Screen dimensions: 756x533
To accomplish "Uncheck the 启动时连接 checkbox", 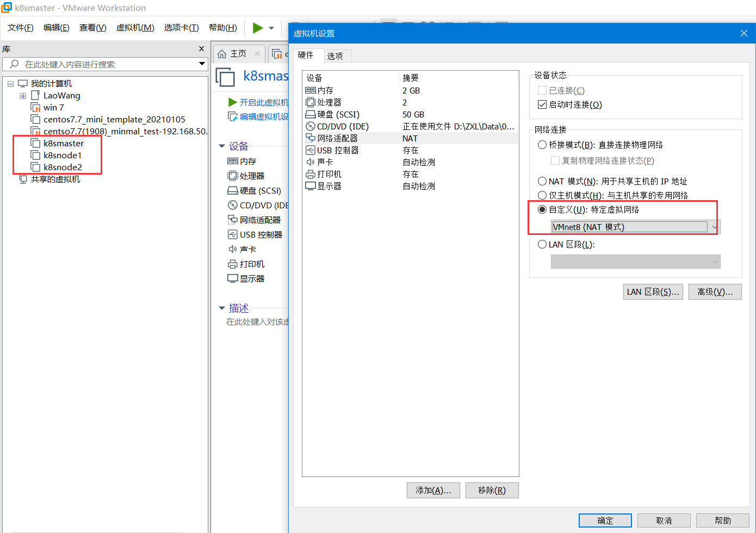I will 542,104.
